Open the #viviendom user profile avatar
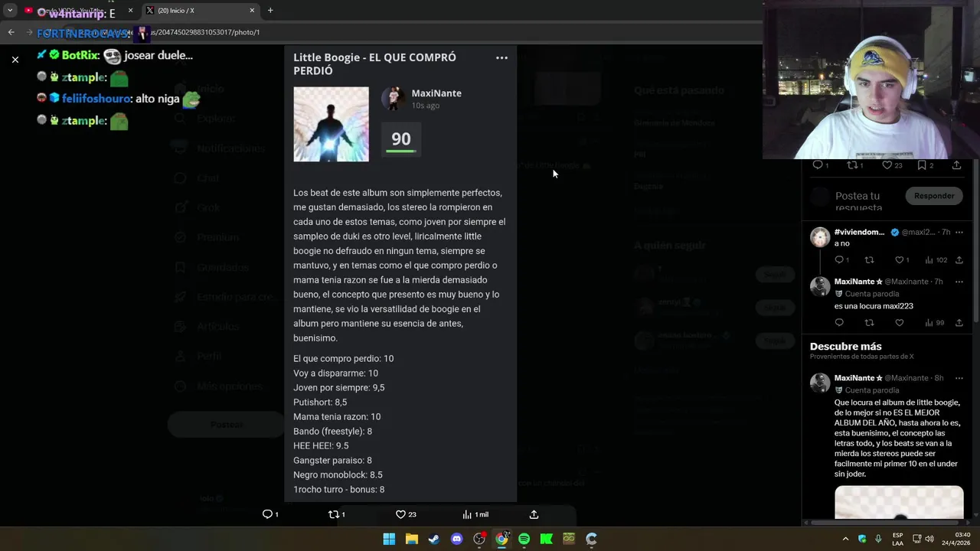The image size is (980, 551). [x=820, y=236]
